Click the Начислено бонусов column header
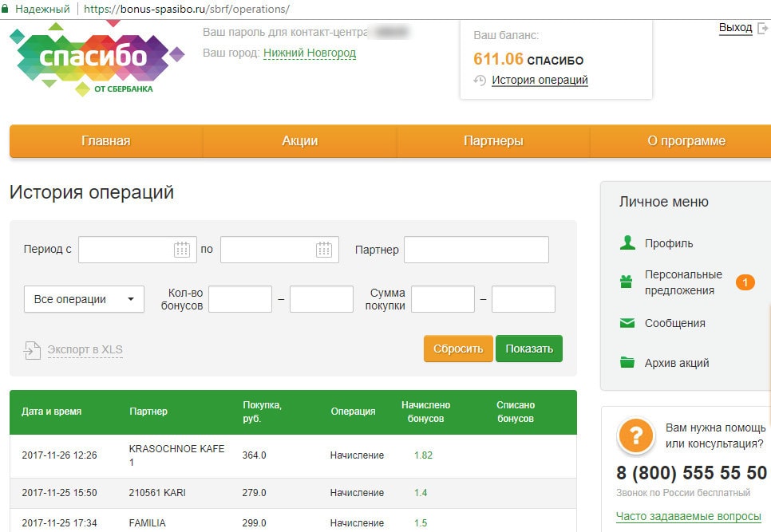The image size is (771, 532). click(x=426, y=412)
